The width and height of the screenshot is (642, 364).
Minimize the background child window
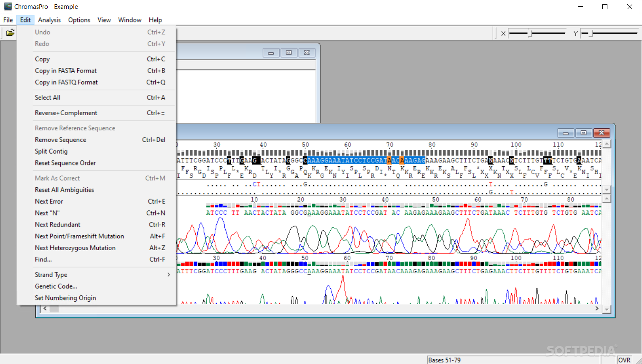tap(271, 53)
